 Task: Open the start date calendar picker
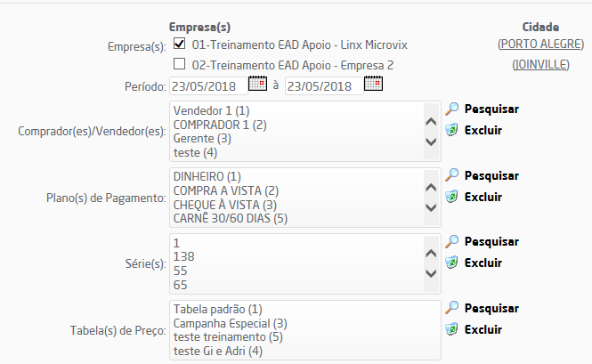[257, 85]
